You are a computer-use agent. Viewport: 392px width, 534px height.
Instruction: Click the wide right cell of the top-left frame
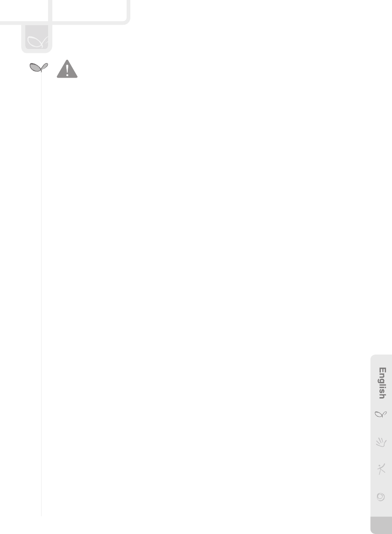(x=89, y=10)
